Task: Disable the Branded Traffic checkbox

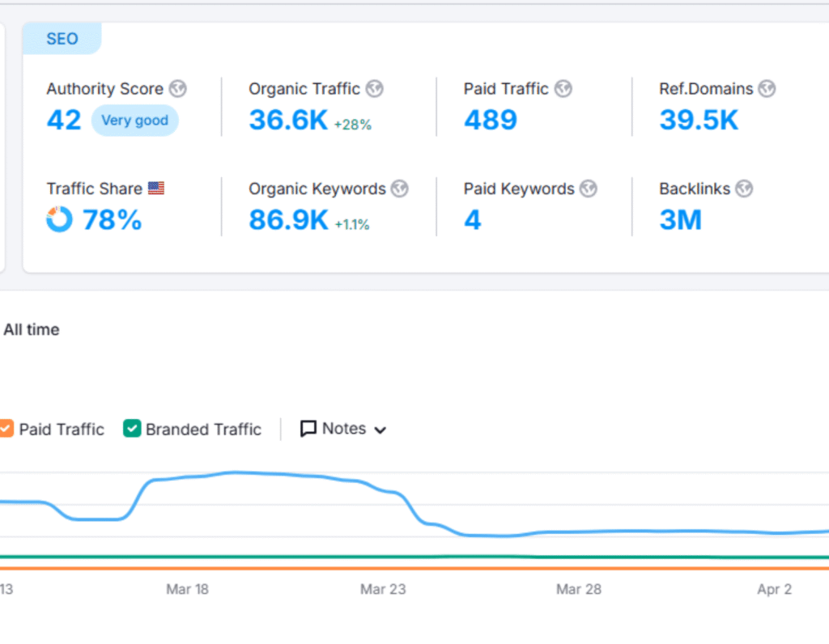Action: point(131,429)
